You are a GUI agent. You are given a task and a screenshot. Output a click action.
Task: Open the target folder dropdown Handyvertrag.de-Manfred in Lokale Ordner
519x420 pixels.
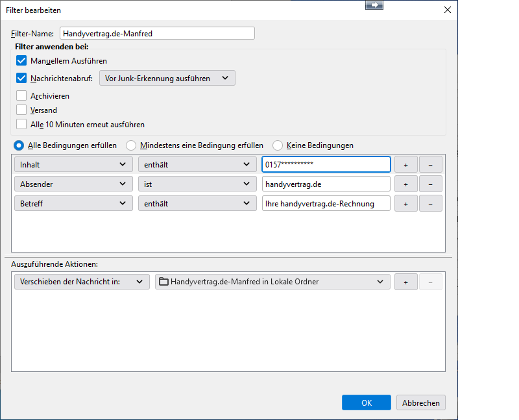click(x=272, y=282)
